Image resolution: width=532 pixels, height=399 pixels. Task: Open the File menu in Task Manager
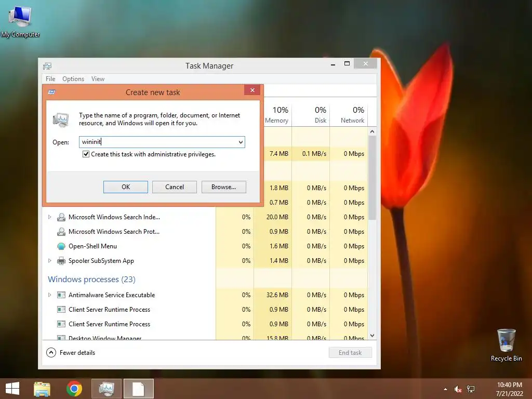click(50, 79)
